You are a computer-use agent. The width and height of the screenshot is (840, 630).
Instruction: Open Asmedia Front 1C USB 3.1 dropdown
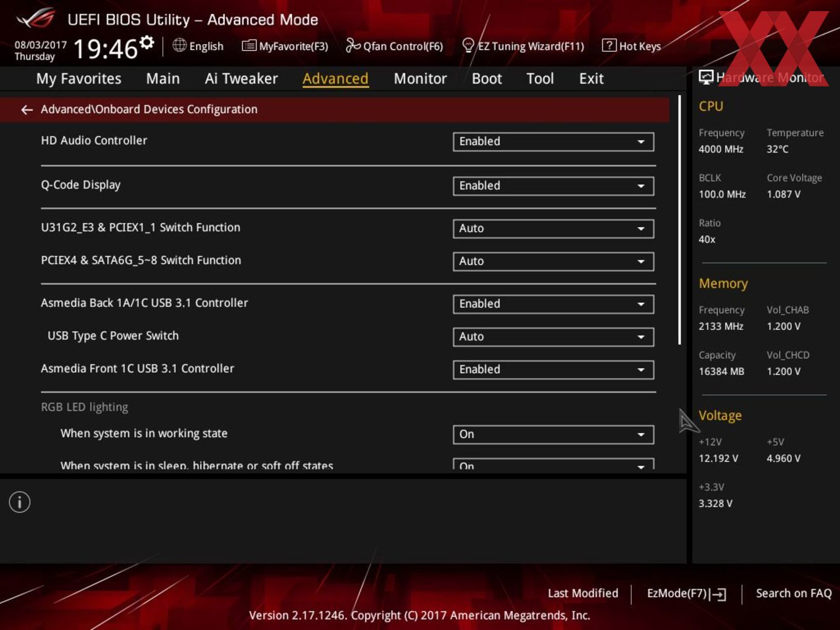(553, 369)
